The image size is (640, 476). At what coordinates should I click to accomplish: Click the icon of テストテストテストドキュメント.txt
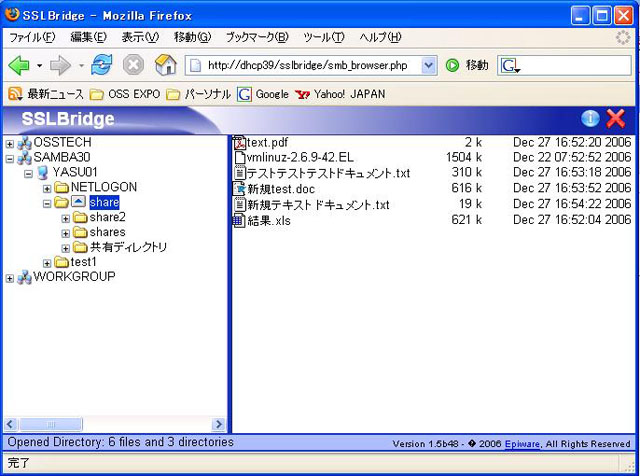pyautogui.click(x=240, y=173)
